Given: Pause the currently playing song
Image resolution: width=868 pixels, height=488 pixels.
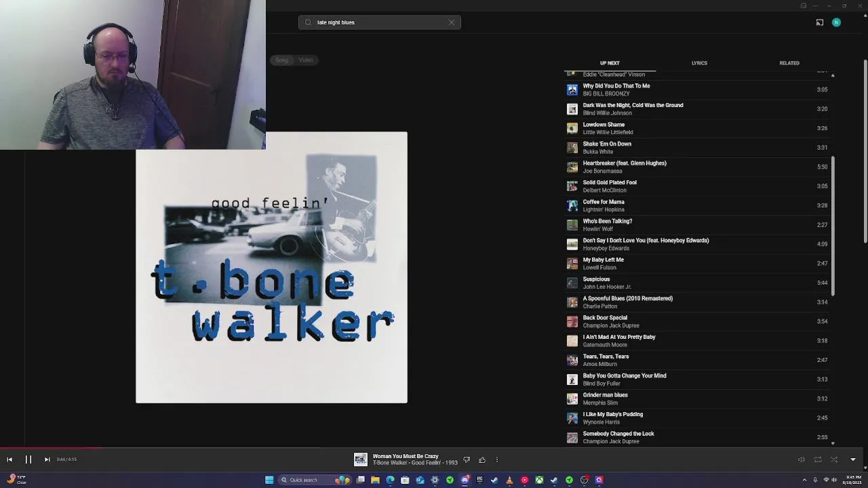Looking at the screenshot, I should click(28, 460).
